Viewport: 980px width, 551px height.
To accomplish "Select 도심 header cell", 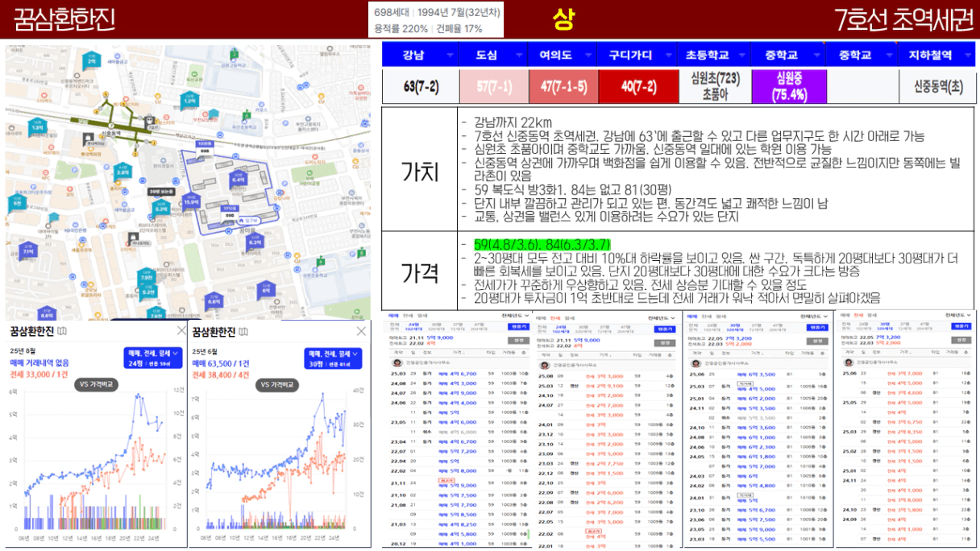I will point(492,55).
